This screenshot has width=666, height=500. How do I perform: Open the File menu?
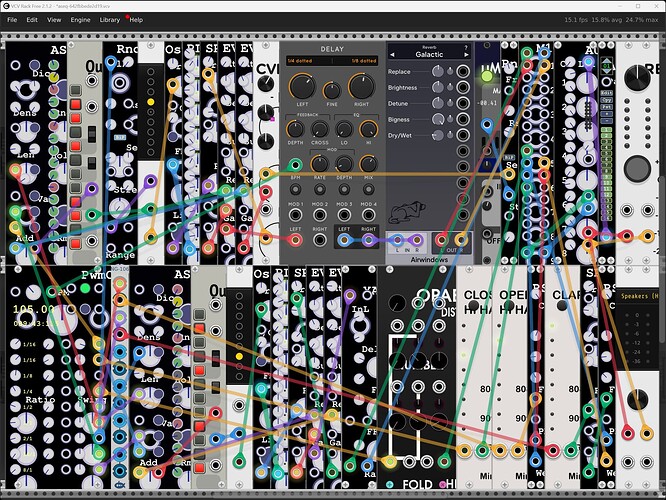12,20
